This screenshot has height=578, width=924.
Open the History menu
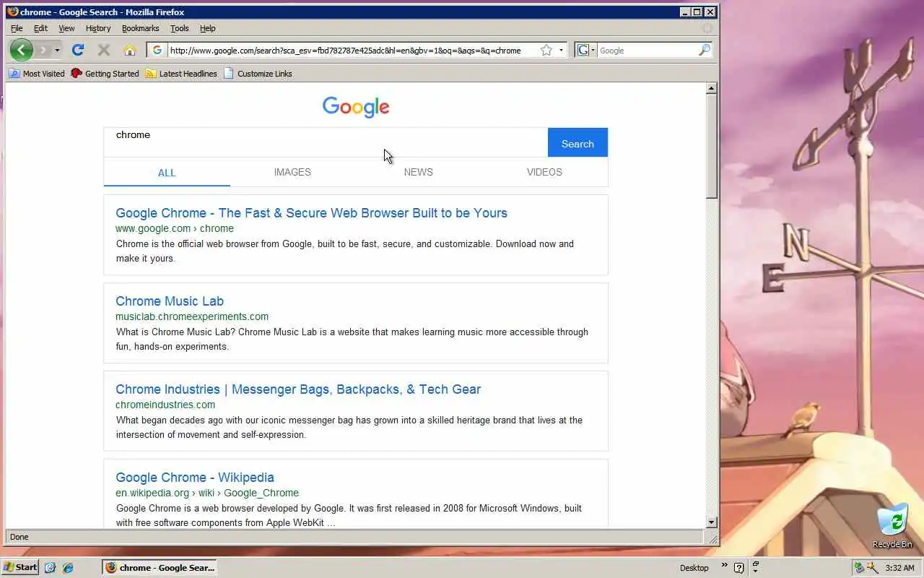tap(98, 28)
